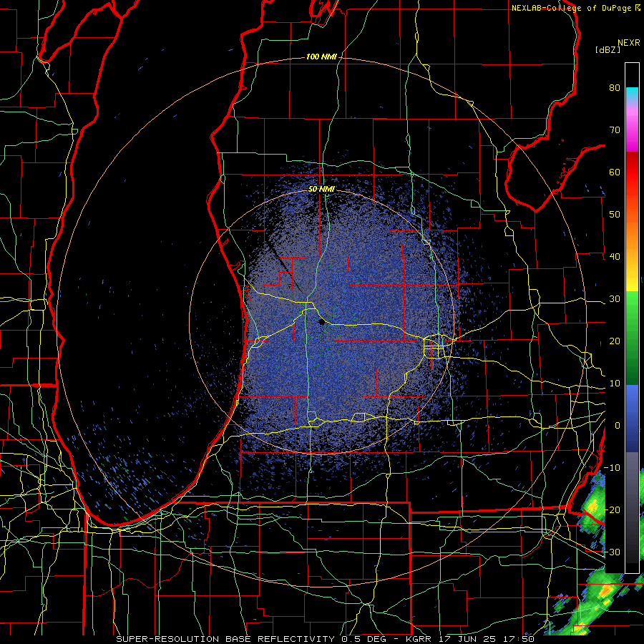This screenshot has width=644, height=644.
Task: Select the 50 NMI range ring label
Action: coord(321,190)
